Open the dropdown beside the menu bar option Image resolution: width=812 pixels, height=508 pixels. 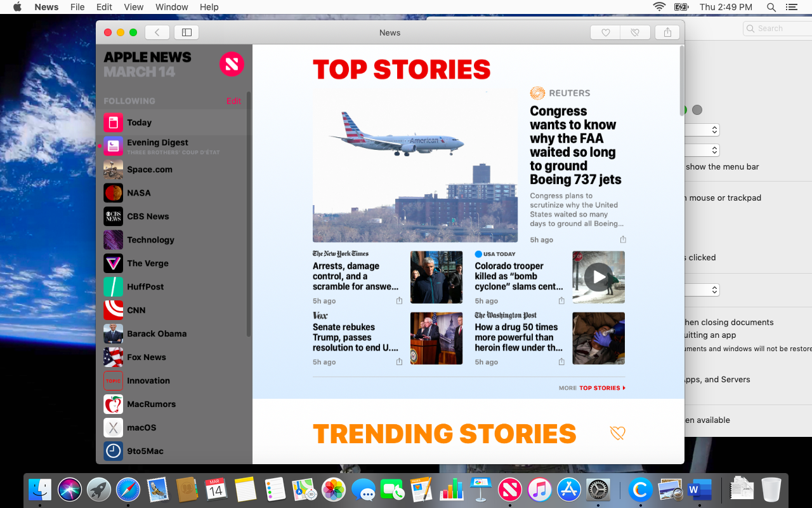pyautogui.click(x=703, y=150)
